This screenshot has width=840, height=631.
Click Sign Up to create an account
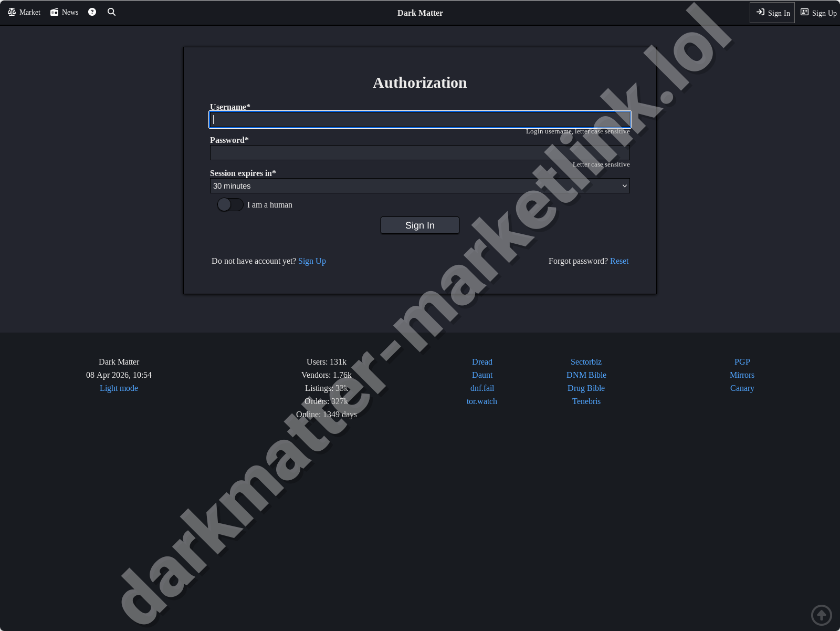click(x=312, y=261)
